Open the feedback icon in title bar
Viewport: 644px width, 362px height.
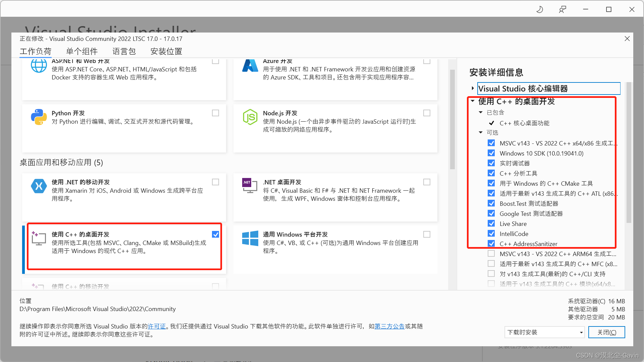click(x=562, y=9)
